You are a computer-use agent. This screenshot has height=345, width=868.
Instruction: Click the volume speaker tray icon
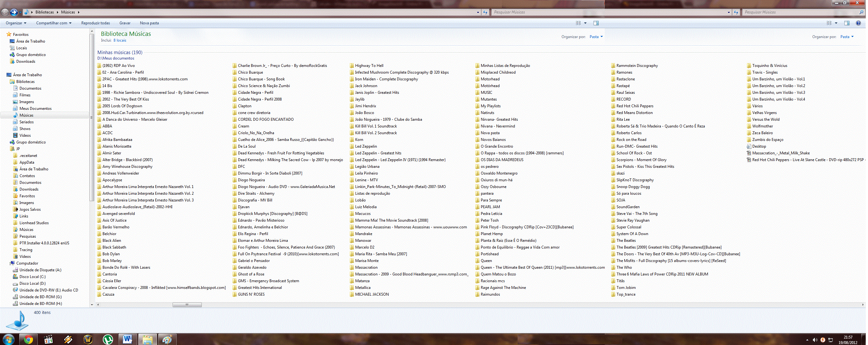point(815,340)
